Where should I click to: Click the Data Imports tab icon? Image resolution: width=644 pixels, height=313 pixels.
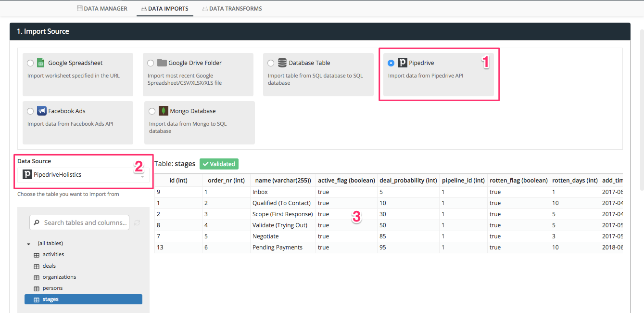click(143, 9)
